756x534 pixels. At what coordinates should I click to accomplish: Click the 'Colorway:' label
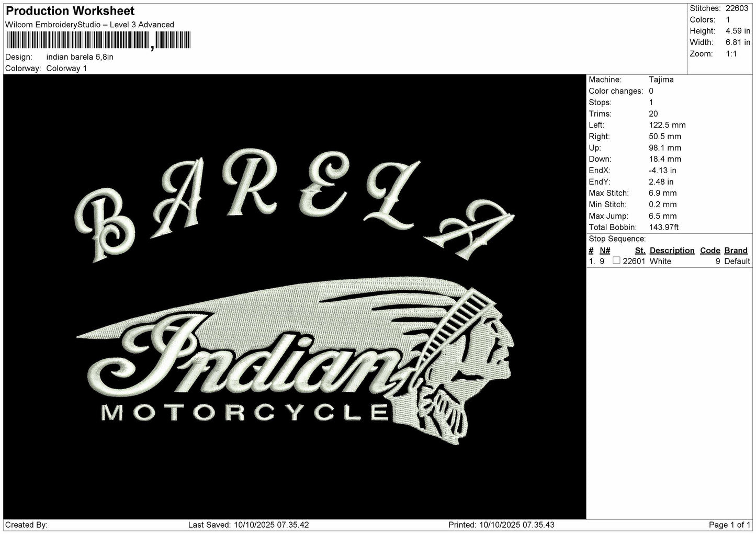[23, 69]
